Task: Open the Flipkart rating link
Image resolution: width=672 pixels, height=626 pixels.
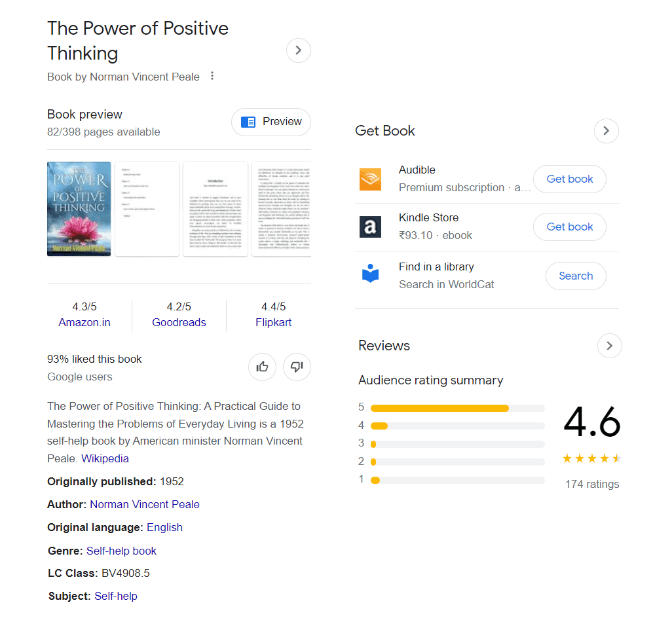Action: pyautogui.click(x=273, y=322)
